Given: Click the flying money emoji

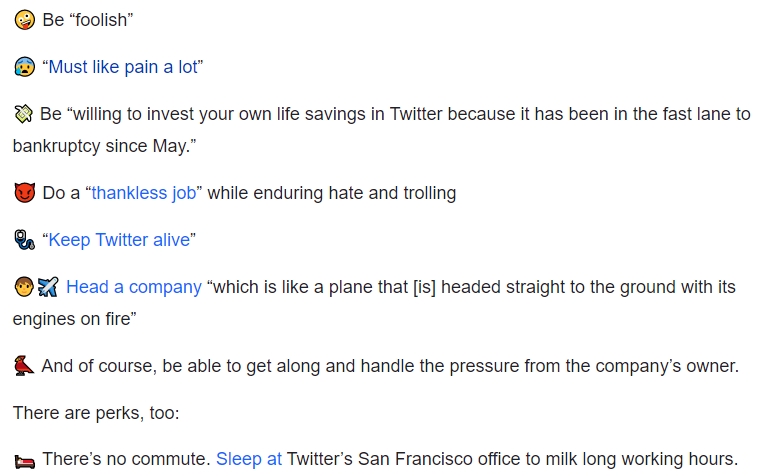Looking at the screenshot, I should point(23,114).
